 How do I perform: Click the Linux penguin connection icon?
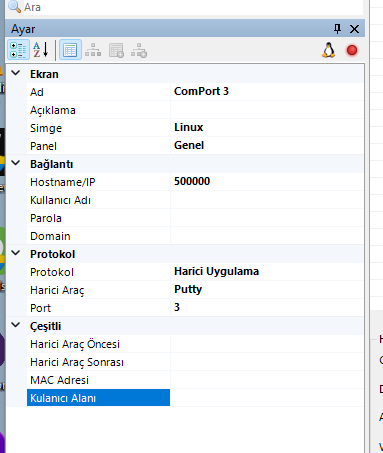(x=329, y=50)
